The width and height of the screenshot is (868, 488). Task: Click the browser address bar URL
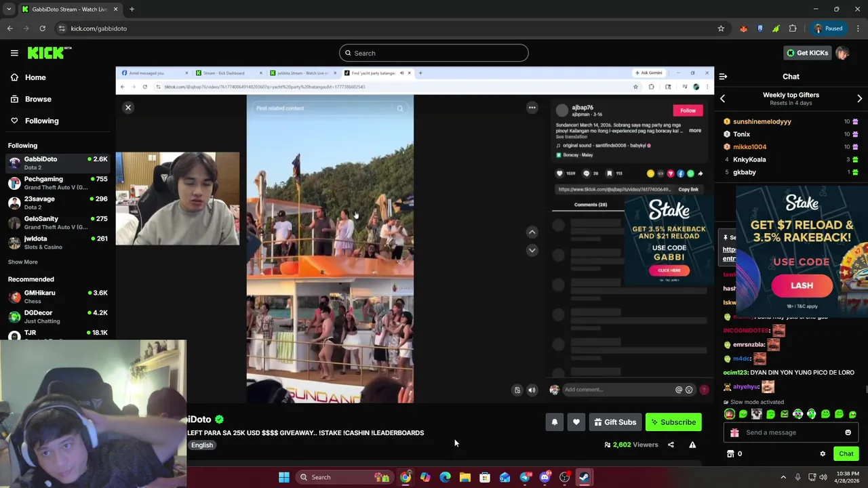99,28
